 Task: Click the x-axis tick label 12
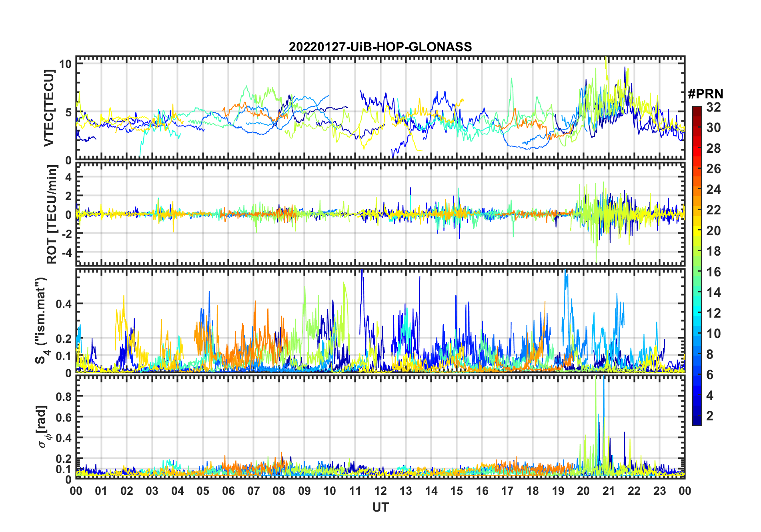pyautogui.click(x=380, y=491)
